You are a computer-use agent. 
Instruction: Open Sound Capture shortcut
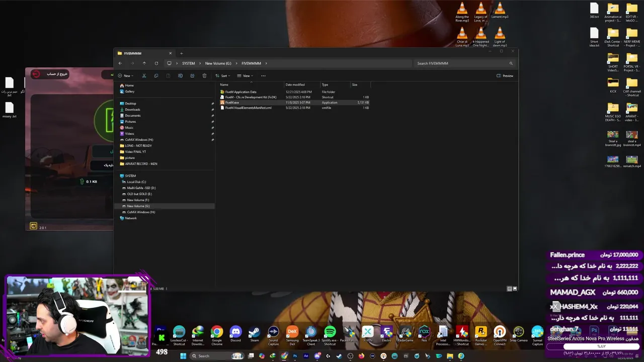point(273,335)
